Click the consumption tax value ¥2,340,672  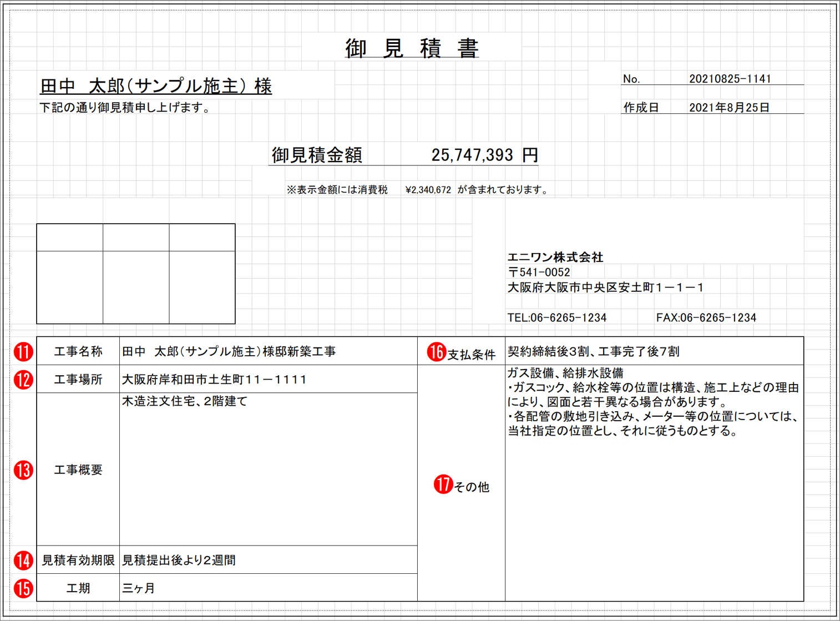(428, 190)
